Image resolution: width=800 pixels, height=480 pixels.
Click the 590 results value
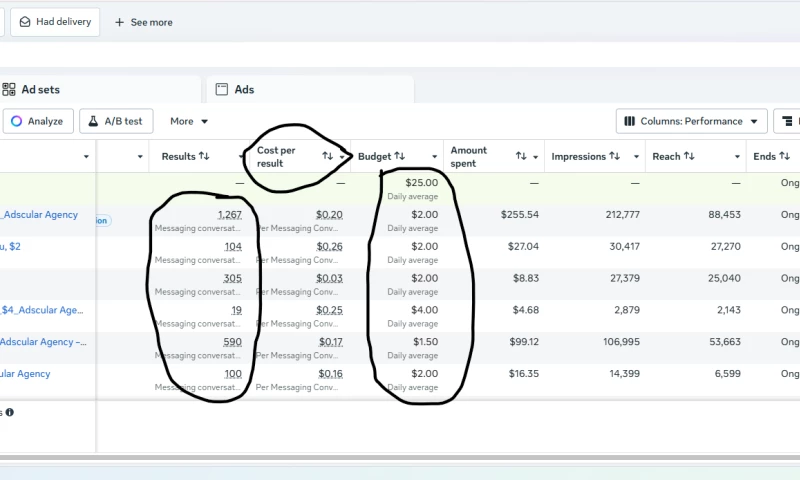tap(233, 342)
